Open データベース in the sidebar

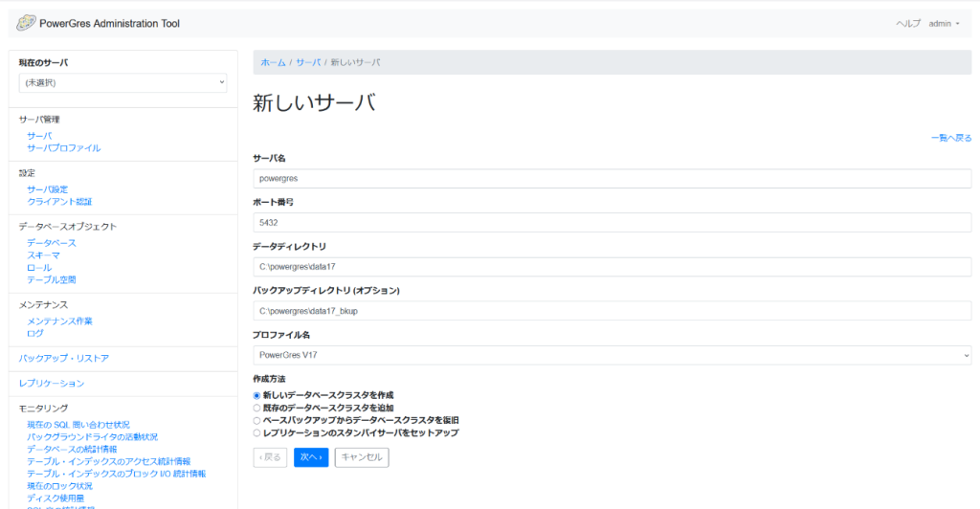(x=52, y=243)
